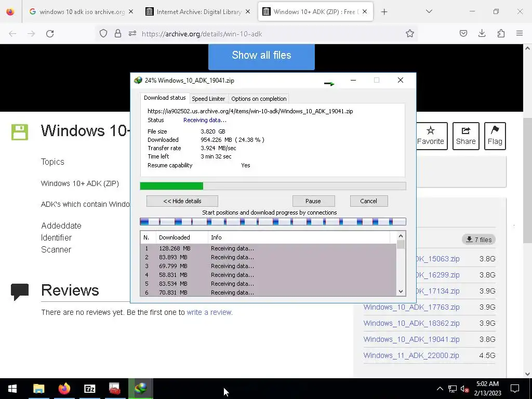Click the Info column header
Image resolution: width=532 pixels, height=399 pixels.
(299, 237)
